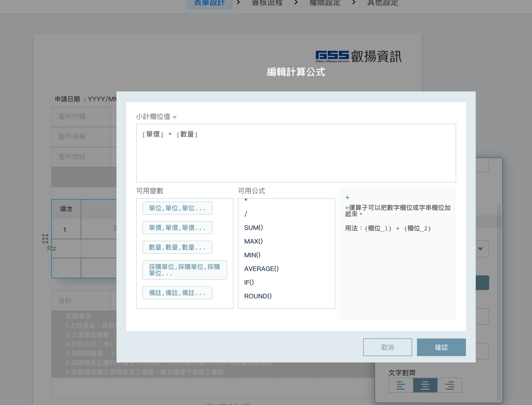Go to 其他設定 tab

click(382, 3)
